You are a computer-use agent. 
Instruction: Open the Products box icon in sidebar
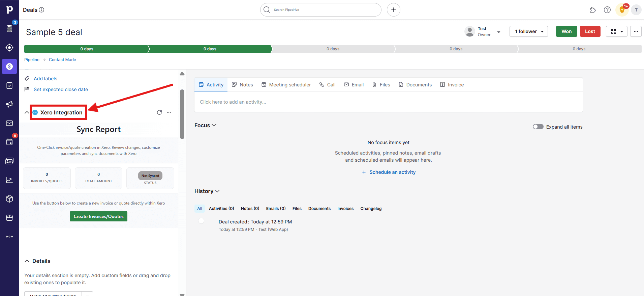tap(9, 199)
